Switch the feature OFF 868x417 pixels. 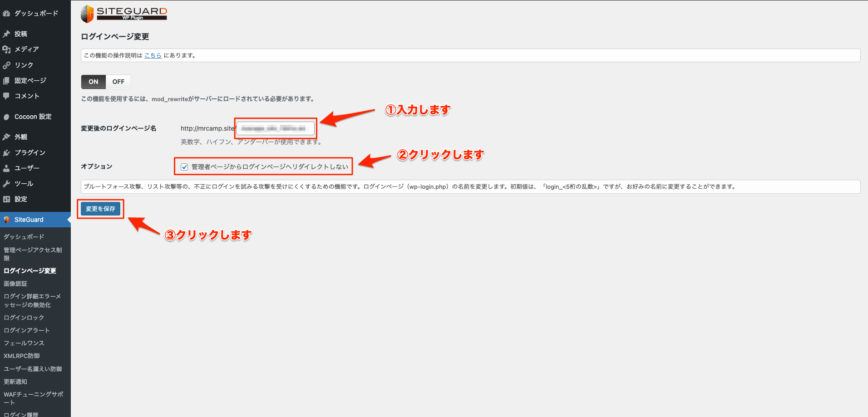tap(118, 82)
